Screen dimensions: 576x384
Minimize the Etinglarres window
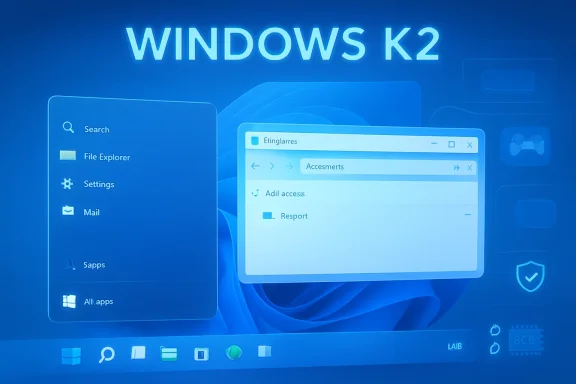click(x=434, y=143)
